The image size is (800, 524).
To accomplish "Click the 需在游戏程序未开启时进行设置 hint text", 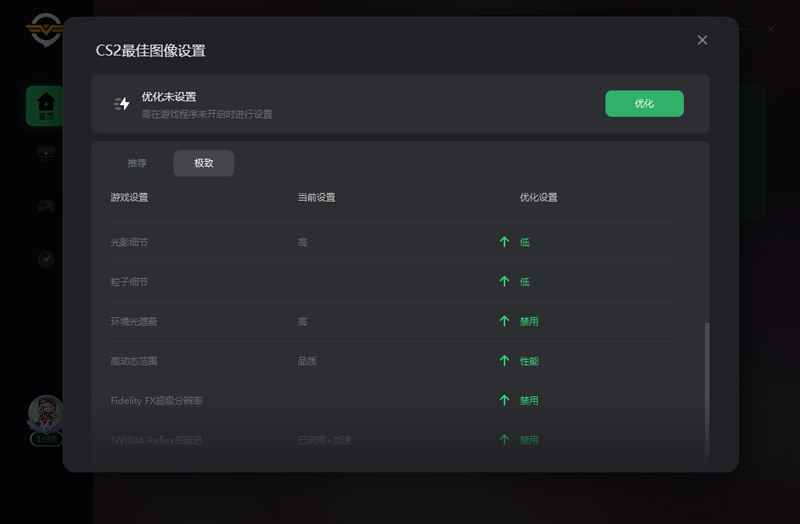I will click(x=207, y=114).
